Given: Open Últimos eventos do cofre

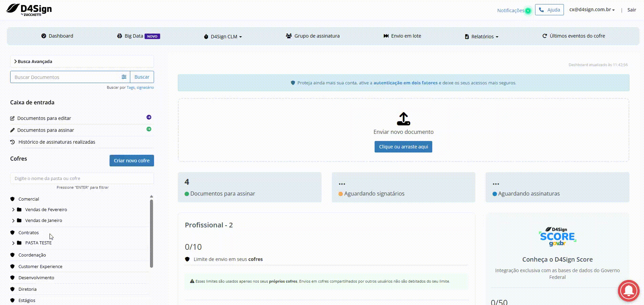Looking at the screenshot, I should (x=573, y=36).
